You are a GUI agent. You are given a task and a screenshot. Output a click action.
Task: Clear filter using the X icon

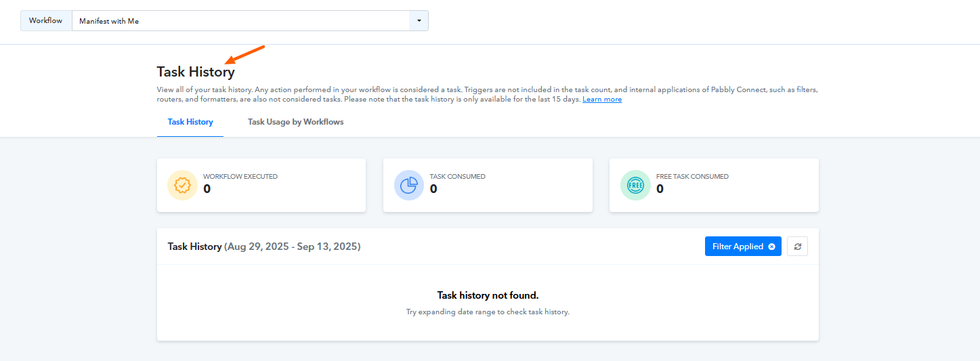[x=771, y=247]
